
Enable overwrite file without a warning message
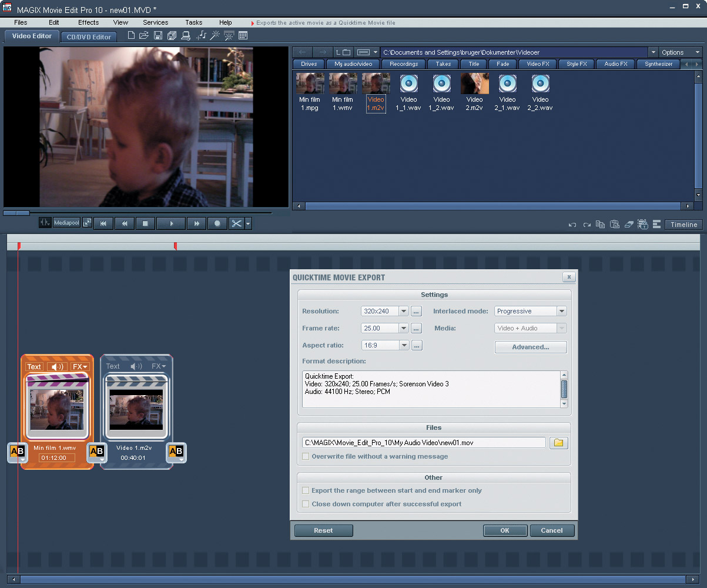point(305,456)
